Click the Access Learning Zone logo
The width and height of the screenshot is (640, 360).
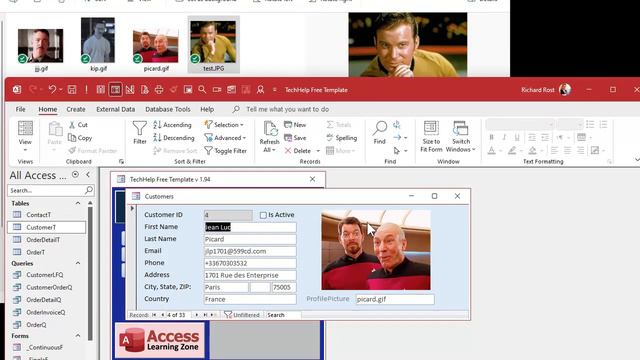(160, 340)
